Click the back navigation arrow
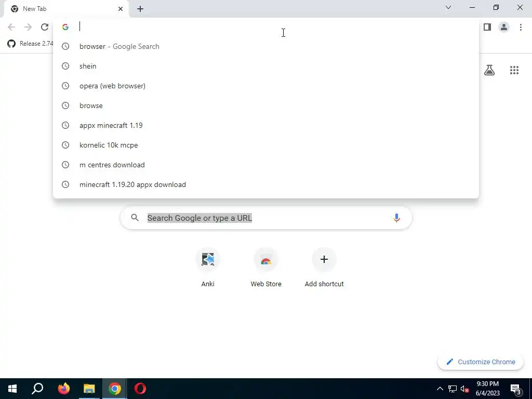Viewport: 532px width, 399px height. click(x=11, y=27)
